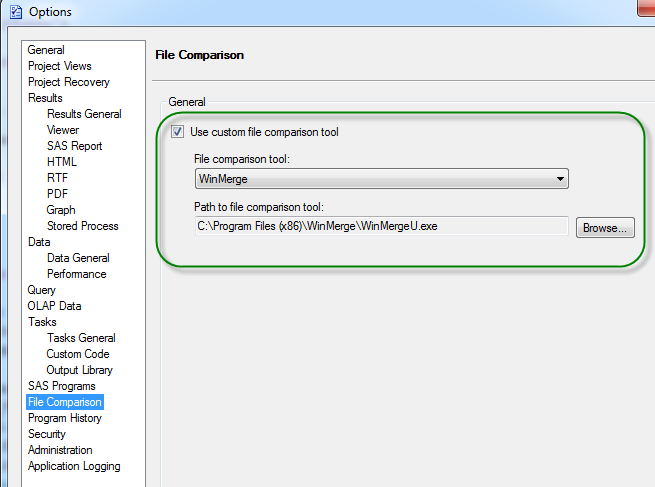Click the Options window title icon

(16, 12)
